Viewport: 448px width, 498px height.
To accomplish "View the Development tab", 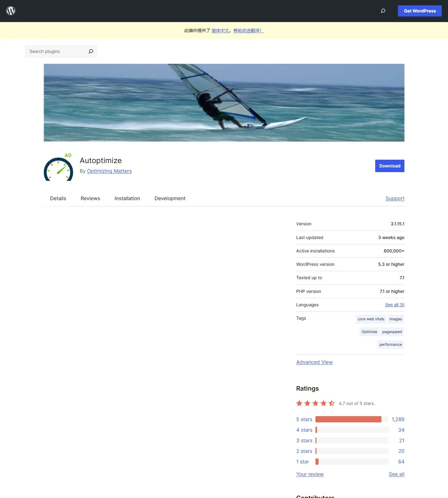I will (170, 199).
